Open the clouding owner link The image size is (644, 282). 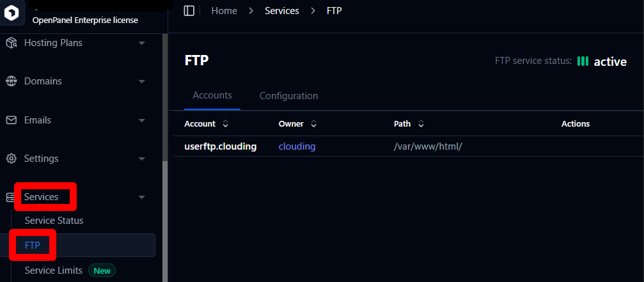[x=297, y=146]
